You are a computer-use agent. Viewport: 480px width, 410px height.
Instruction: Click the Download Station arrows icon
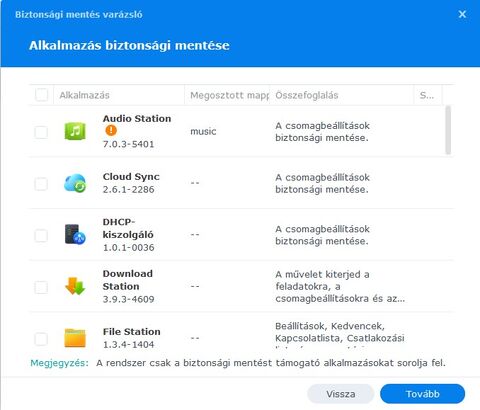[x=75, y=286]
